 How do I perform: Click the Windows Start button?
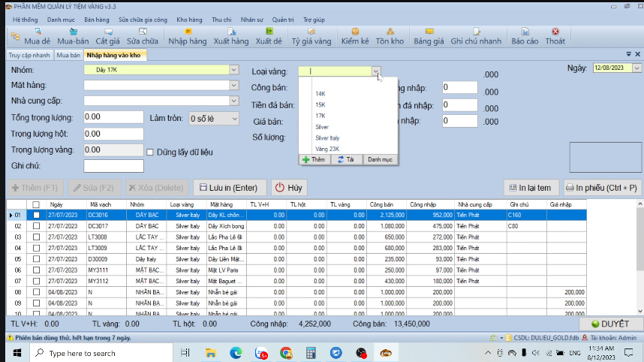pyautogui.click(x=17, y=353)
